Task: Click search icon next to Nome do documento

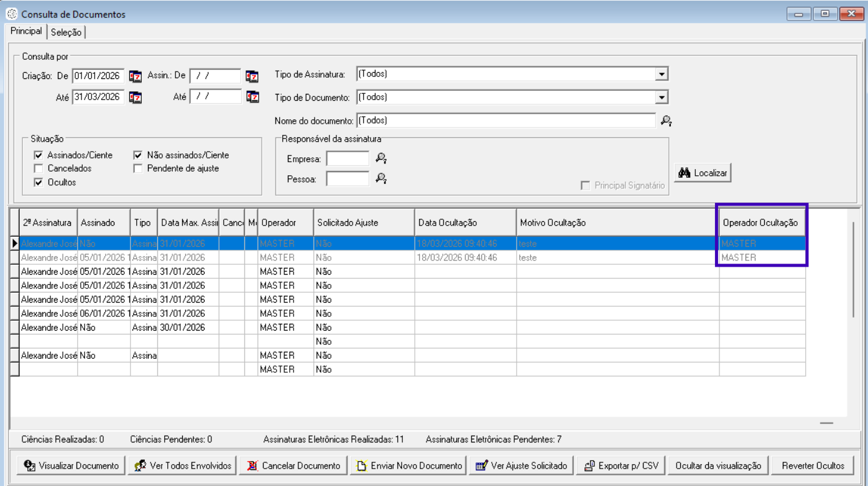Action: click(666, 121)
